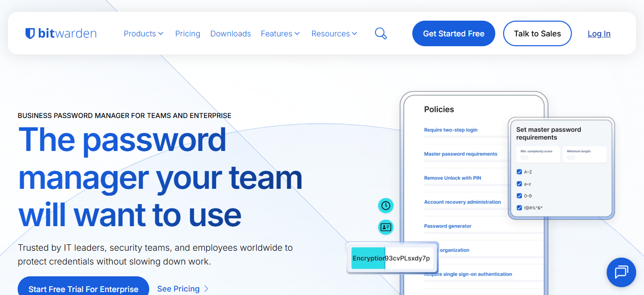Viewport: 644px width, 295px height.
Task: Enable the A–Z password requirement checkbox
Action: click(x=519, y=172)
